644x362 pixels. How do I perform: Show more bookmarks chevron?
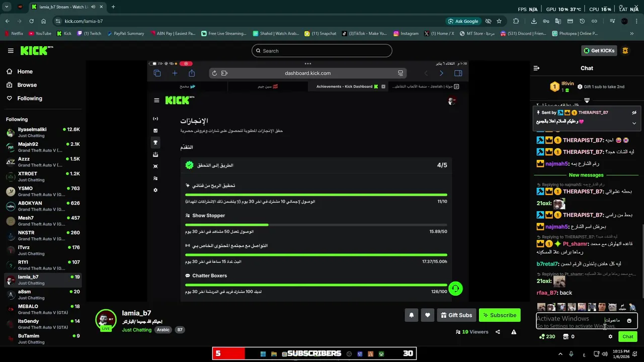(632, 34)
